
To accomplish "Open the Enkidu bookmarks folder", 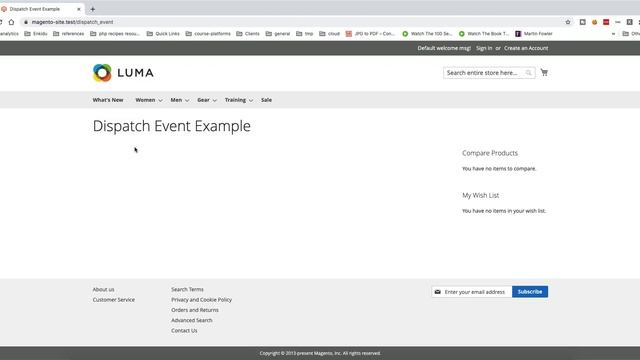I will (36, 34).
